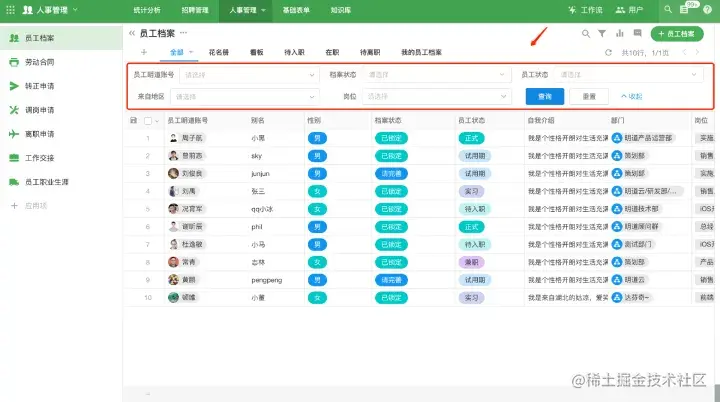This screenshot has height=402, width=720.
Task: Open the more options dots beside 员工档案 title
Action: click(x=184, y=33)
